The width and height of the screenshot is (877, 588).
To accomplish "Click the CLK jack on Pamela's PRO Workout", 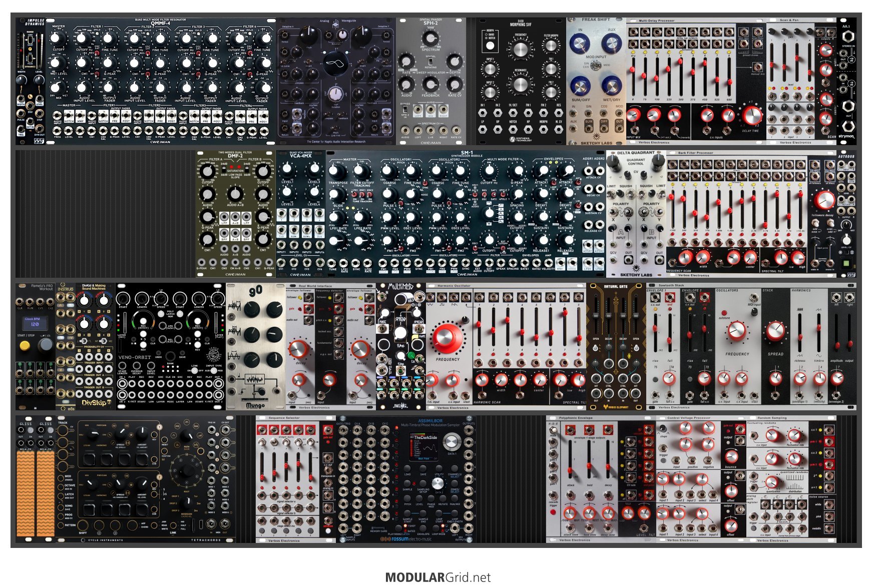I will click(x=21, y=301).
